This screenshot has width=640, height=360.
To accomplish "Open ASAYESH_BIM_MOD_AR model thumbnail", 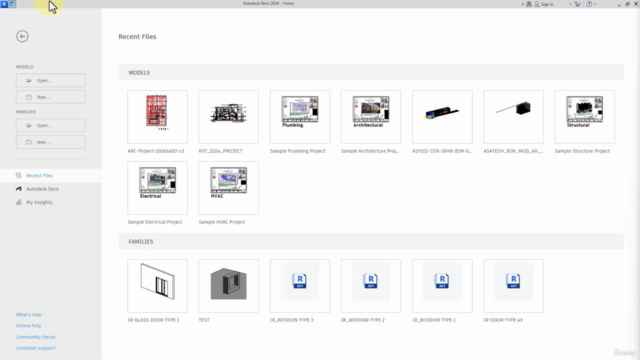I will pos(513,117).
